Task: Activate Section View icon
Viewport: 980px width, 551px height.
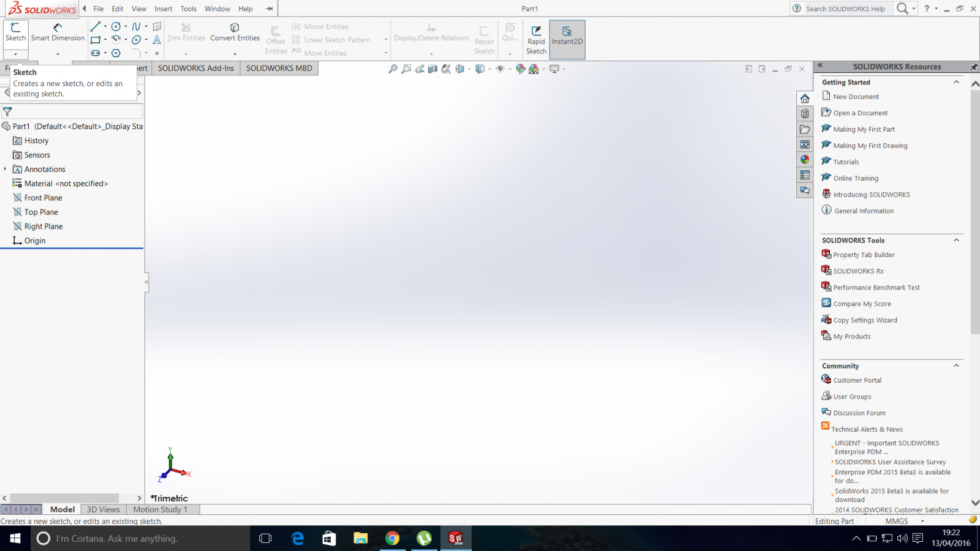Action: point(432,69)
